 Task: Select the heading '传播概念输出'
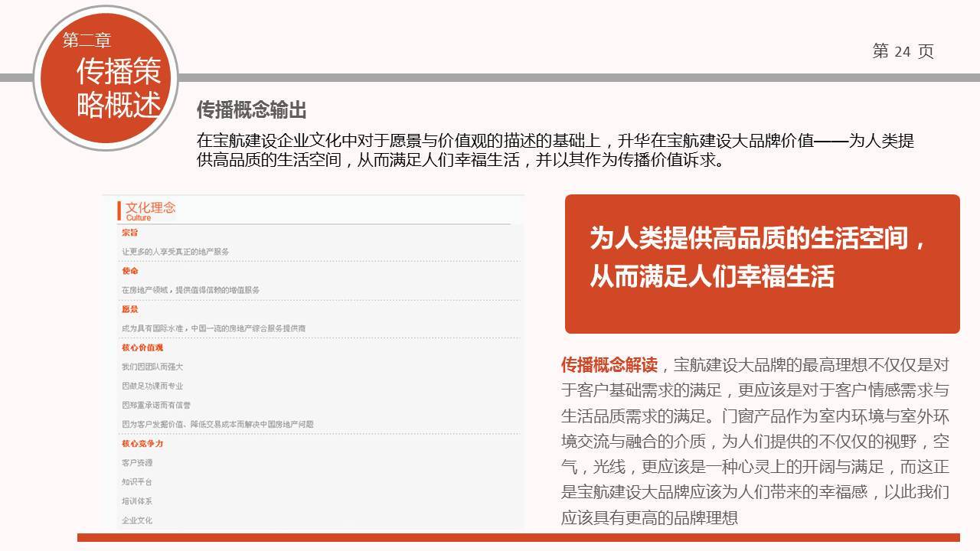pos(252,110)
